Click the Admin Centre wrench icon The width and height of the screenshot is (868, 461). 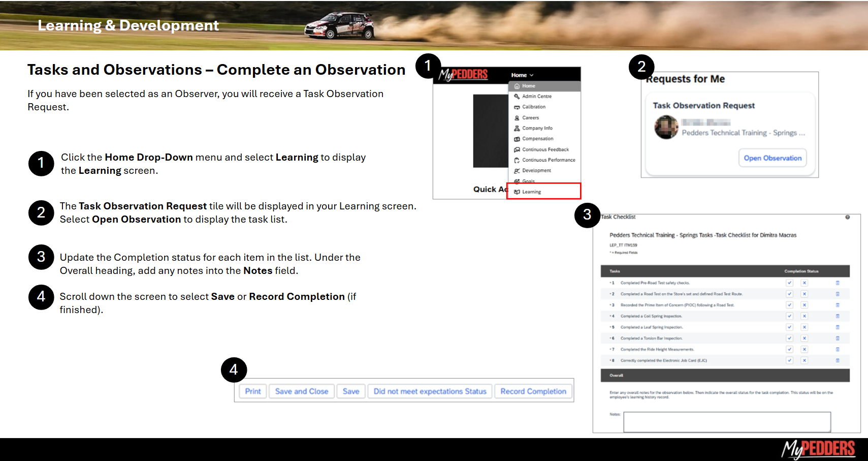(517, 97)
